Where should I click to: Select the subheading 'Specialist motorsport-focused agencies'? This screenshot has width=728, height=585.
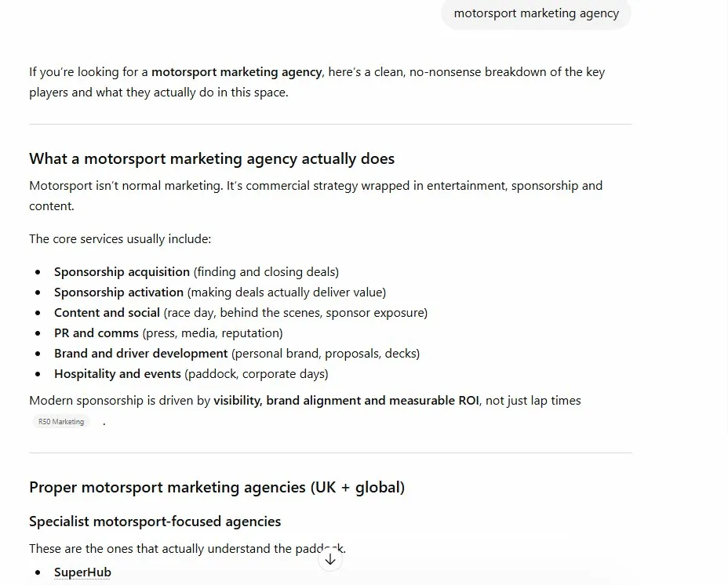click(155, 521)
